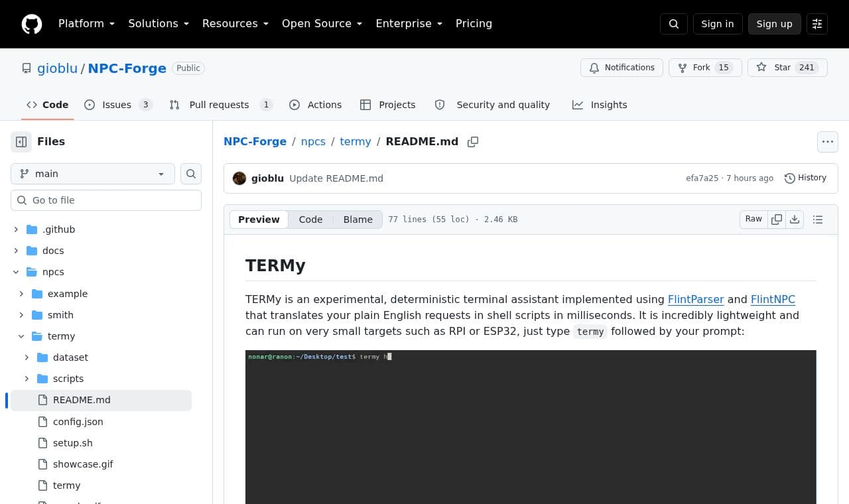
Task: Copy raw file contents
Action: (777, 219)
